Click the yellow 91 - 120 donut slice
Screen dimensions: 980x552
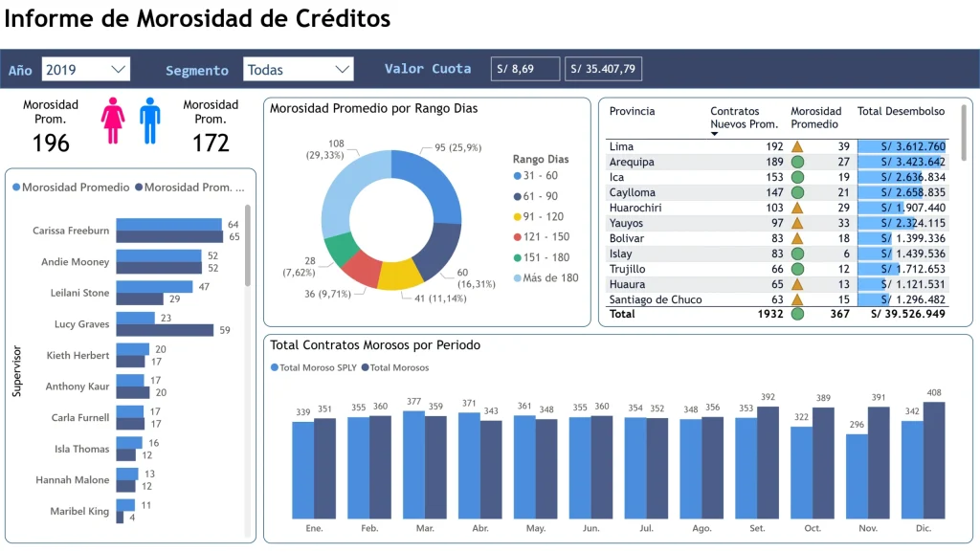click(400, 275)
